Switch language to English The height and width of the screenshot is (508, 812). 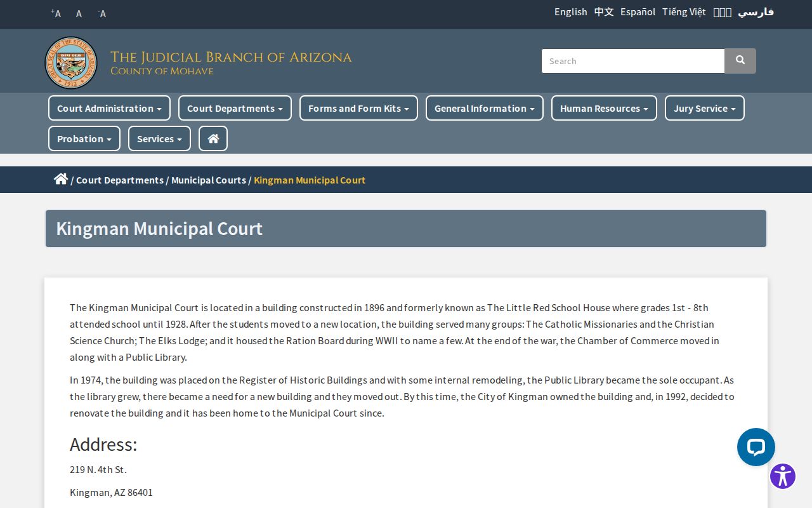tap(571, 12)
